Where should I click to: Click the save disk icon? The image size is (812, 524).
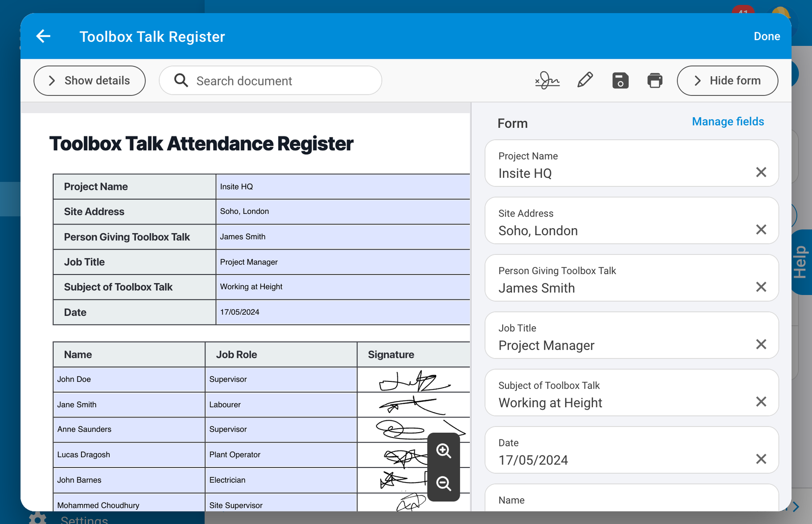coord(620,81)
